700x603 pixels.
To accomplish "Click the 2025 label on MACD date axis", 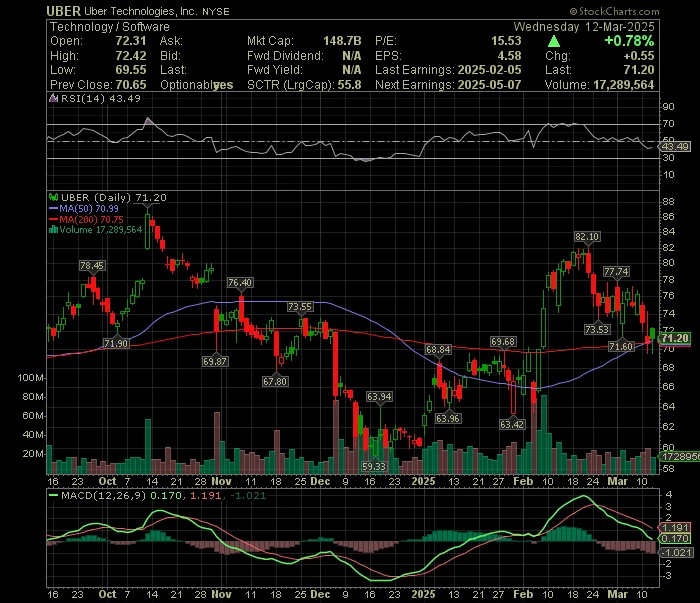I will (423, 594).
